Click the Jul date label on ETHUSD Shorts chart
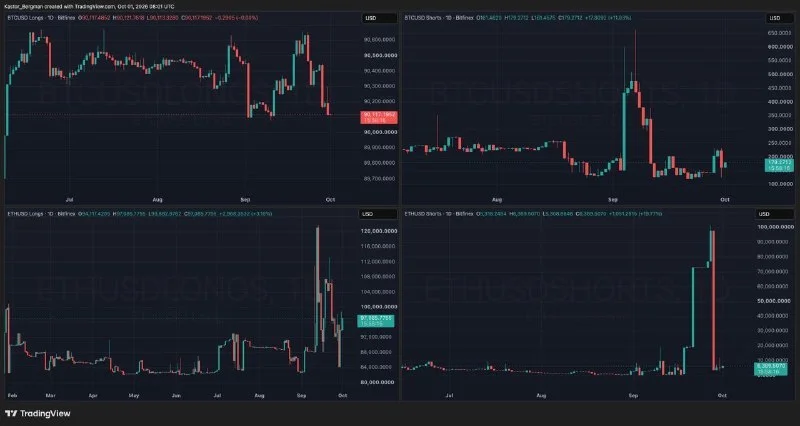 point(449,395)
